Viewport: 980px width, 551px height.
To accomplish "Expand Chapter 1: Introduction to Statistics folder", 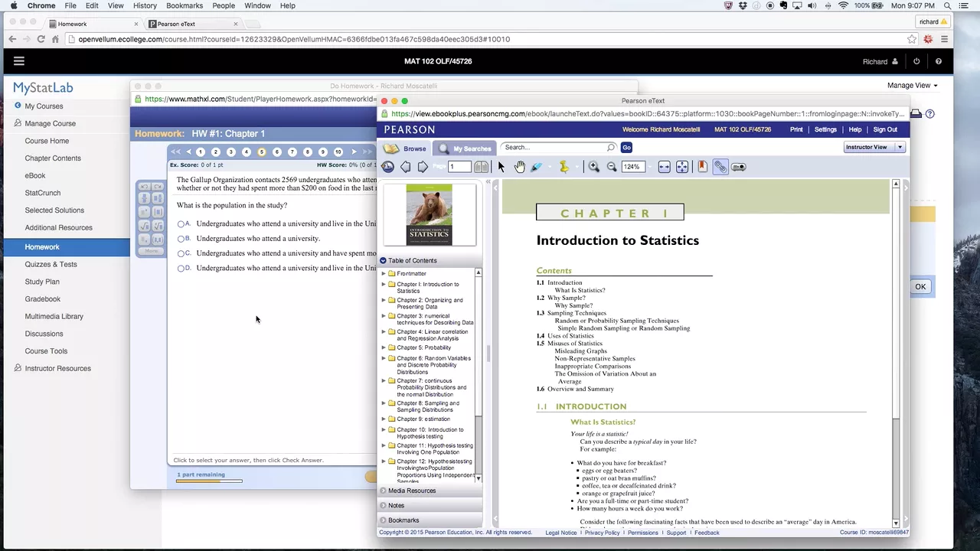I will [x=384, y=284].
